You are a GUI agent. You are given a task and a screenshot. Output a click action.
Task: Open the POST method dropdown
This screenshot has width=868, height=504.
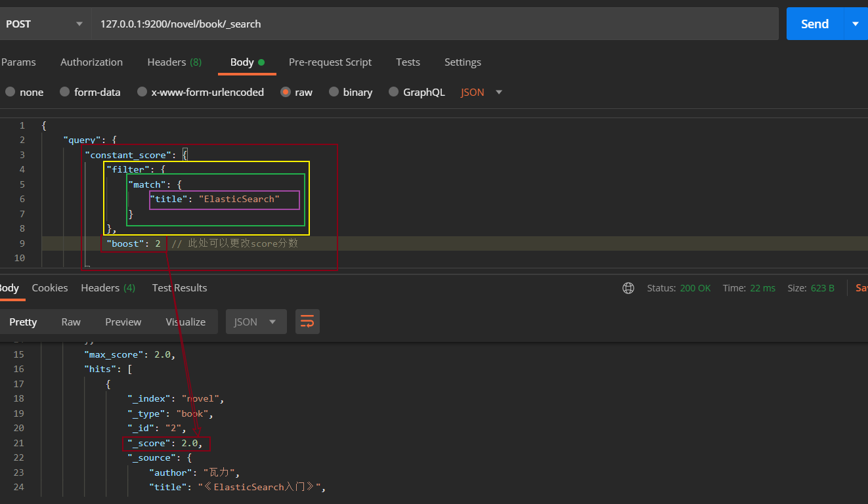pyautogui.click(x=45, y=24)
